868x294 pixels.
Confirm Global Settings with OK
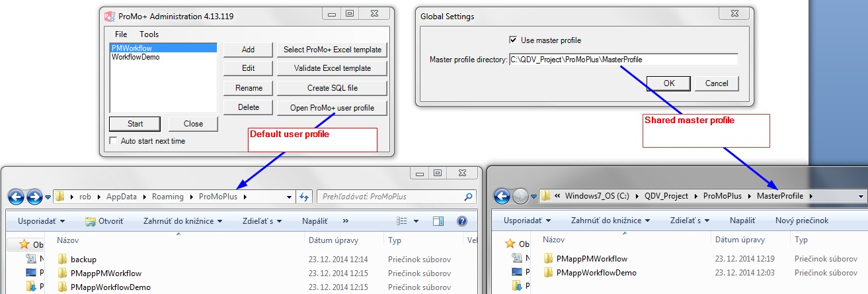(669, 83)
